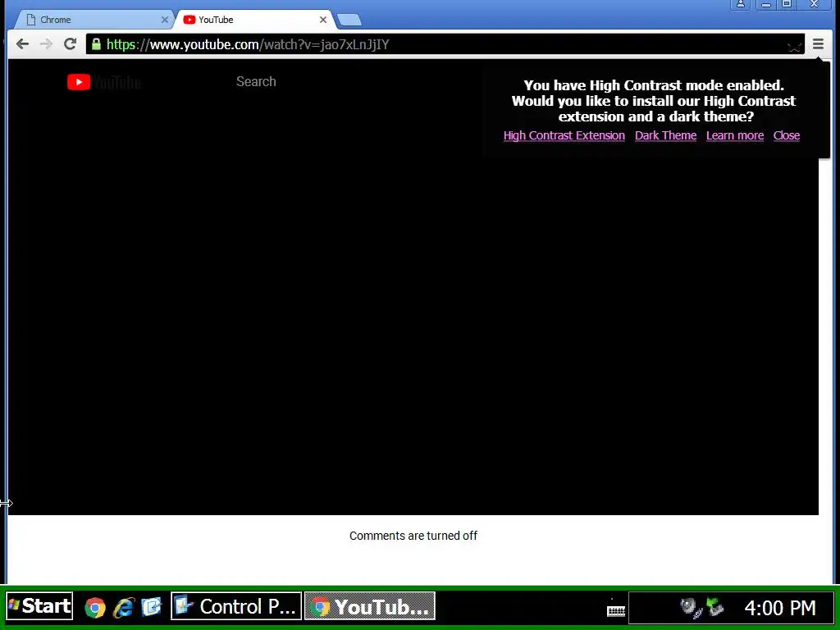This screenshot has height=630, width=840.
Task: Click the YouTube logo on the page
Action: coord(104,82)
